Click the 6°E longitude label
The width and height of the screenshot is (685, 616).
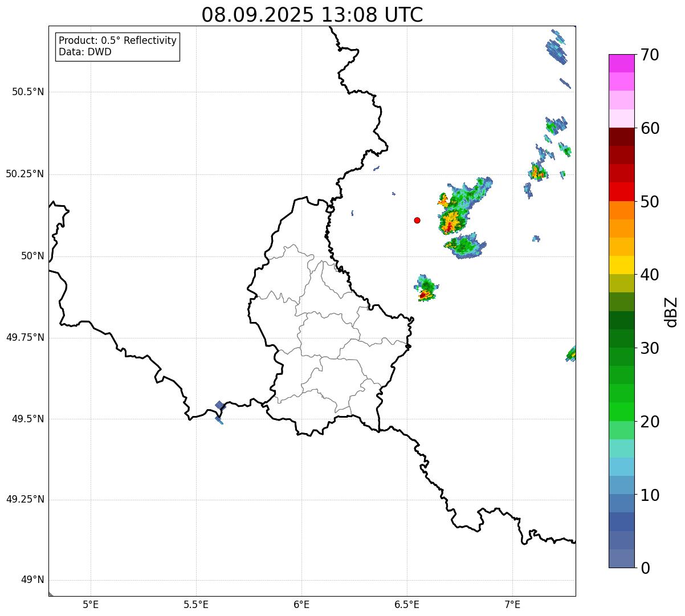coord(301,604)
